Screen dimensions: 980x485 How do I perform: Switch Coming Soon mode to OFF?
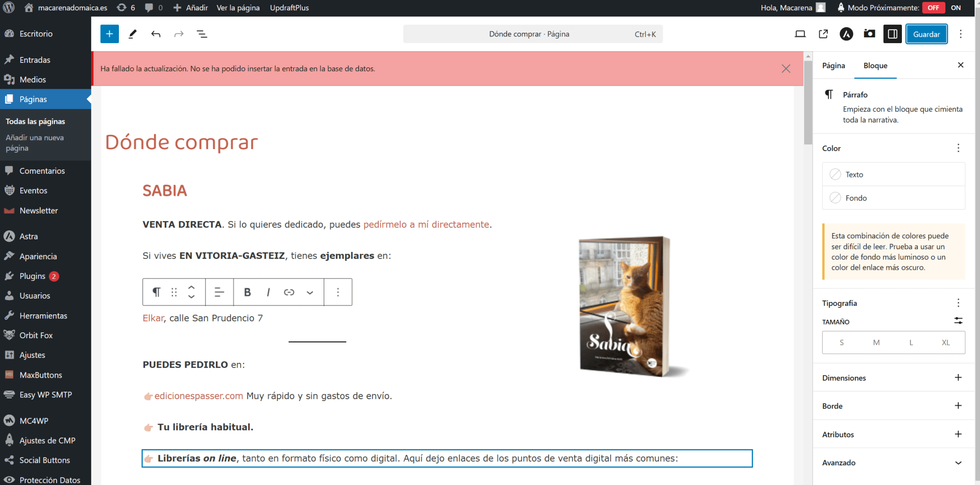933,8
